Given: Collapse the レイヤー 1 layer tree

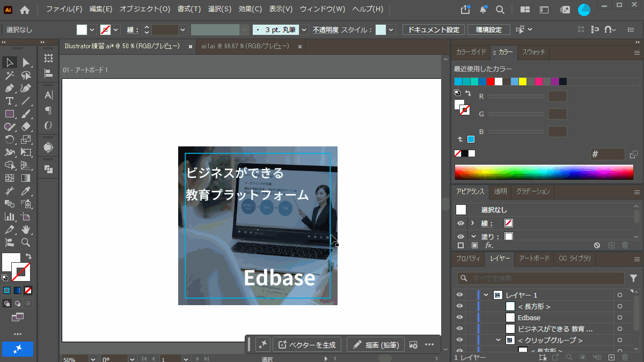Looking at the screenshot, I should (486, 295).
